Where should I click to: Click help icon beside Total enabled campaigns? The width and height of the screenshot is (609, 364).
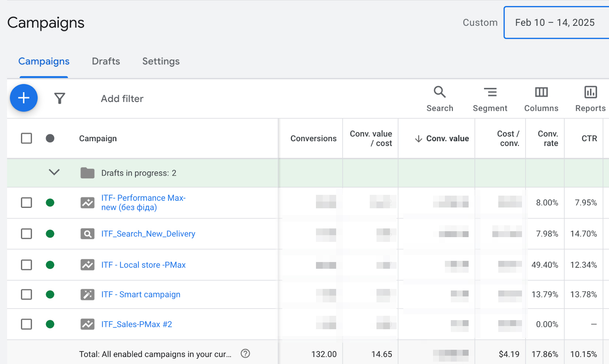coord(245,354)
